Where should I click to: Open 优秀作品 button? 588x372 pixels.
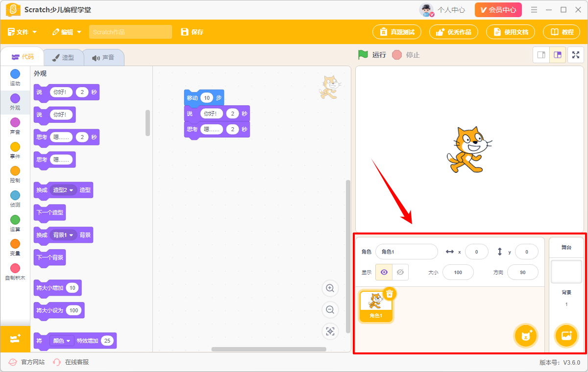454,32
